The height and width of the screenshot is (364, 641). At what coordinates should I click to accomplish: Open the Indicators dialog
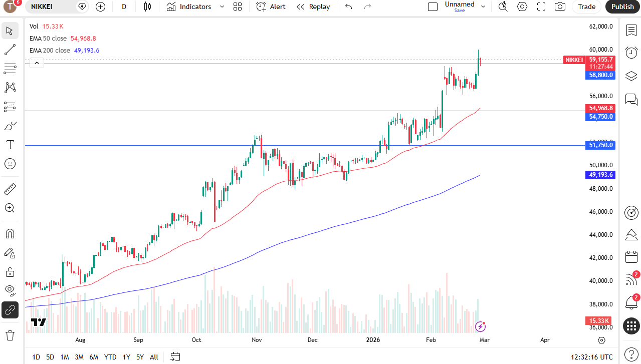coord(189,7)
